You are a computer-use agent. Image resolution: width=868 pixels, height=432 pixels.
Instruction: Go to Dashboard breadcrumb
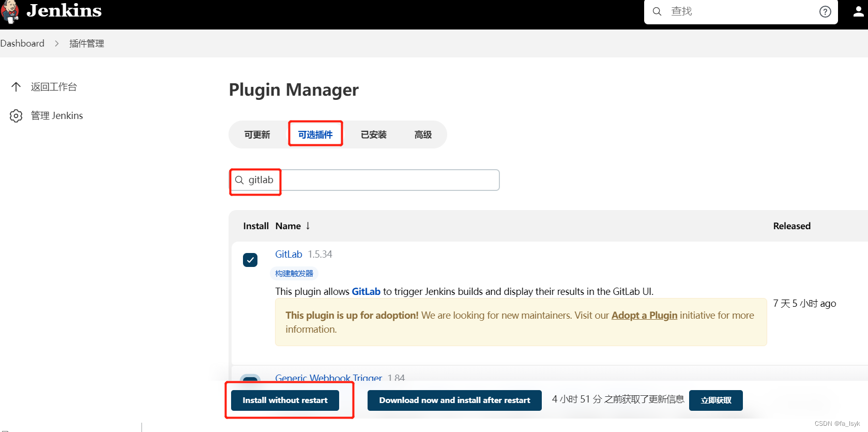coord(22,43)
